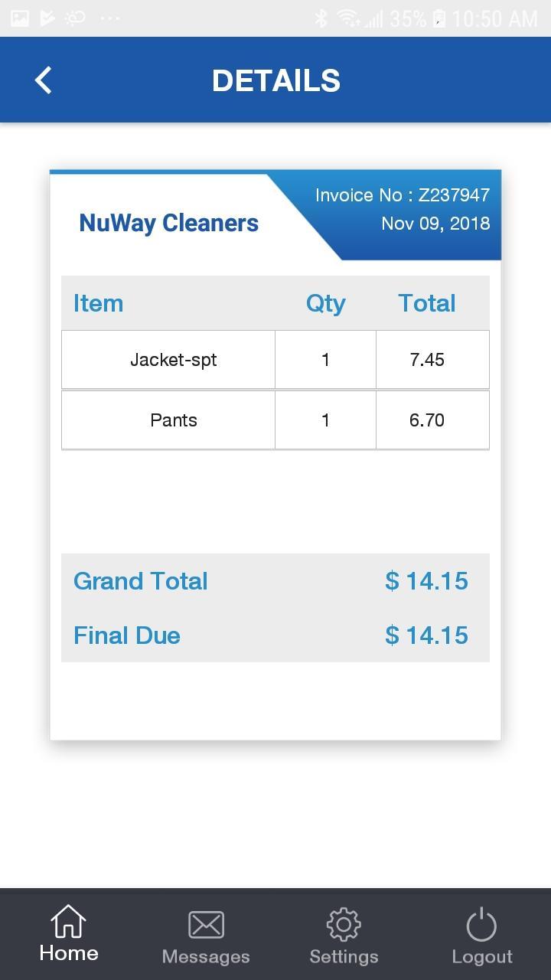
Task: Tap the image notification icon in status bar
Action: point(19,18)
